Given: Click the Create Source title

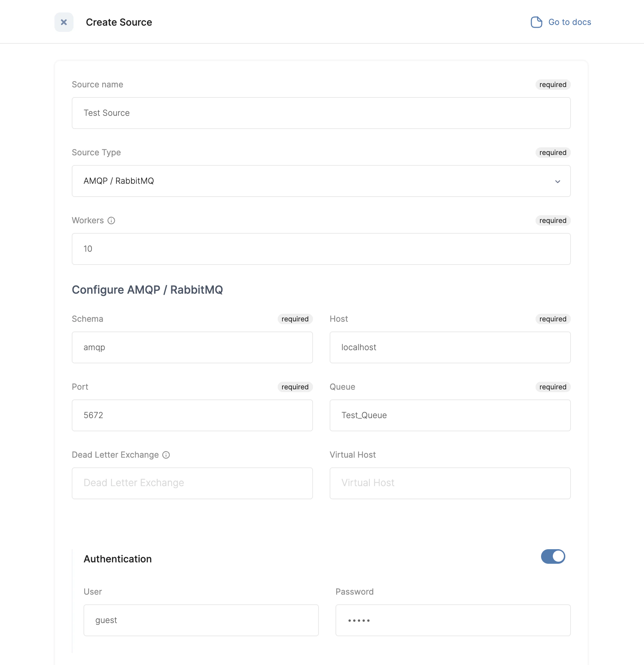Looking at the screenshot, I should pyautogui.click(x=119, y=22).
